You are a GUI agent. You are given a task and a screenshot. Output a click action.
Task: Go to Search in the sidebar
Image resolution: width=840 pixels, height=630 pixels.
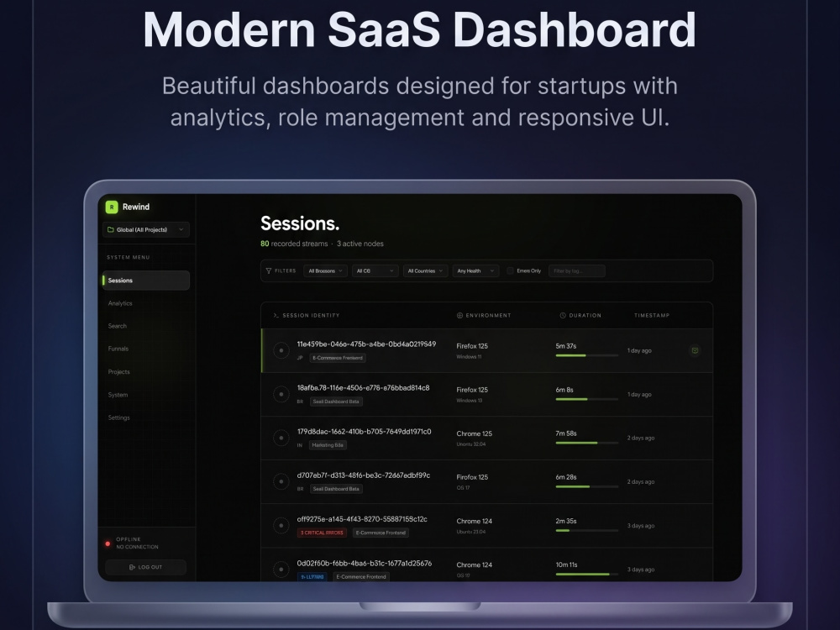(118, 326)
